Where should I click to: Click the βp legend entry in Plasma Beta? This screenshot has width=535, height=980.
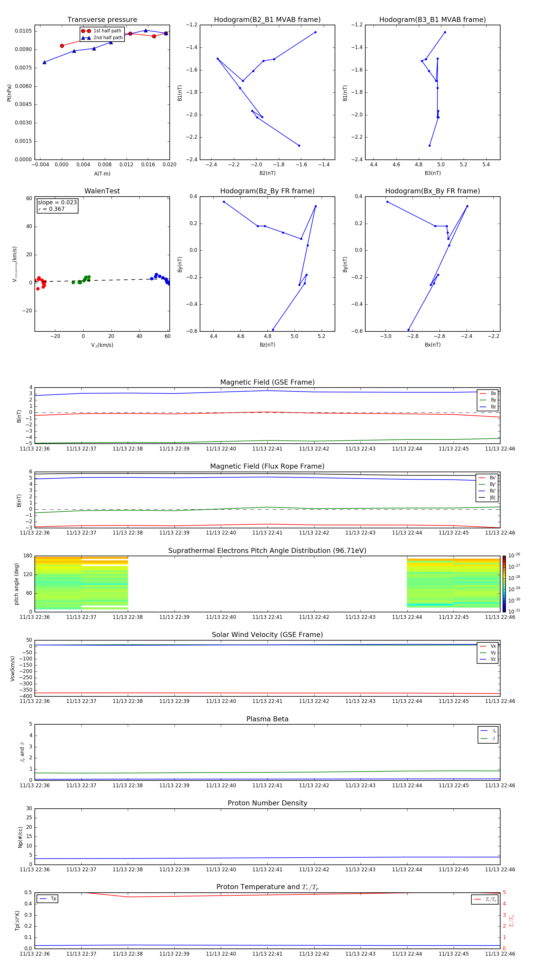pyautogui.click(x=488, y=731)
